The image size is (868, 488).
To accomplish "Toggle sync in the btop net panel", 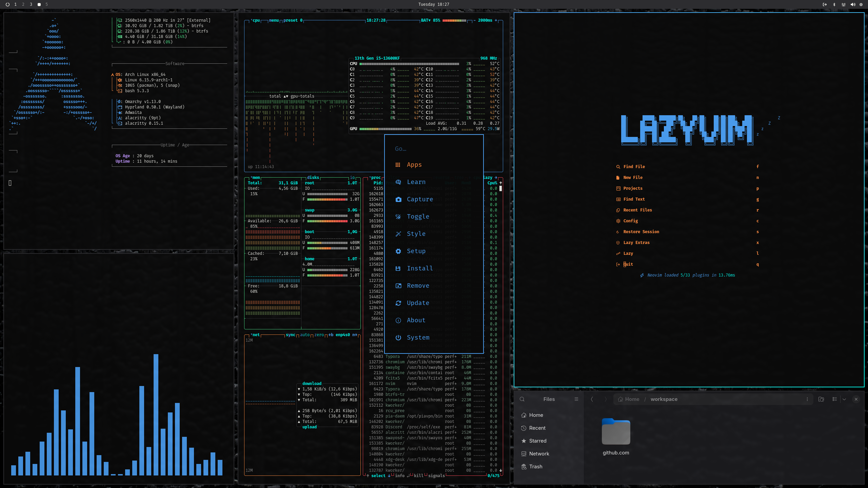I will point(290,335).
